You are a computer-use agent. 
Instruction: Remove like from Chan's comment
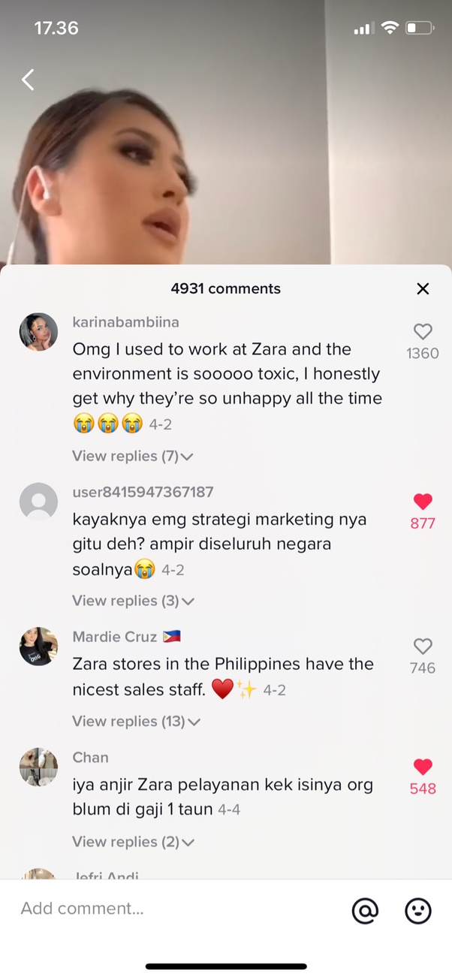coord(423,767)
